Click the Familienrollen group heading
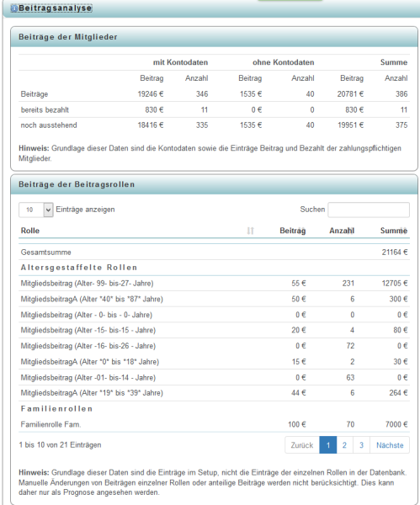The width and height of the screenshot is (420, 505). (56, 409)
